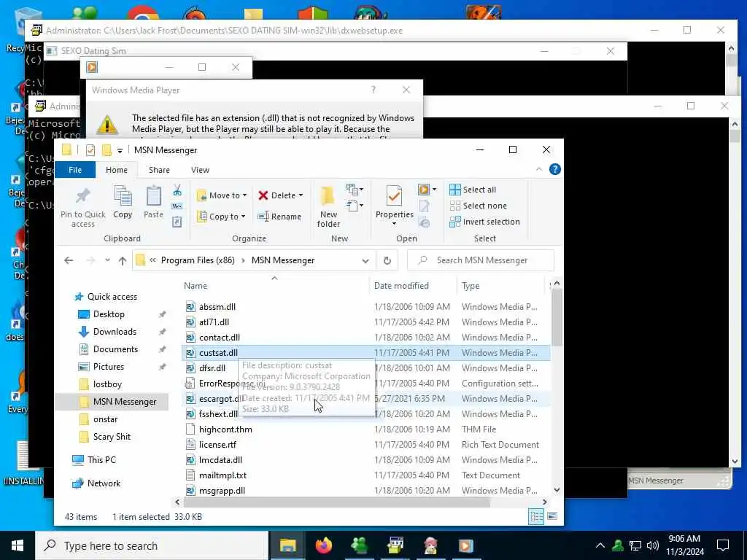Screen dimensions: 747x560
Task: Expand address bar history dropdown
Action: click(x=365, y=261)
